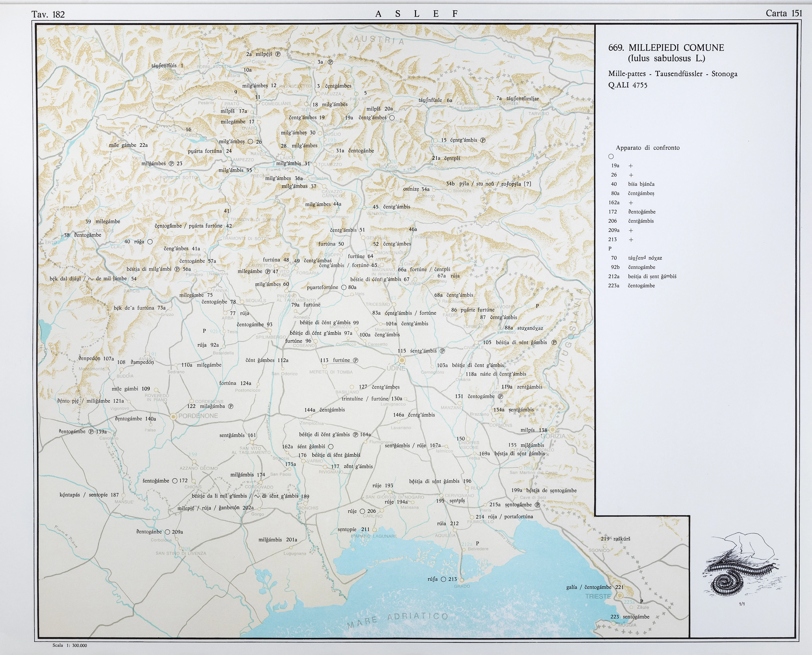812x655 pixels.
Task: Click the Scala 1: 300.000 text
Action: 70,646
